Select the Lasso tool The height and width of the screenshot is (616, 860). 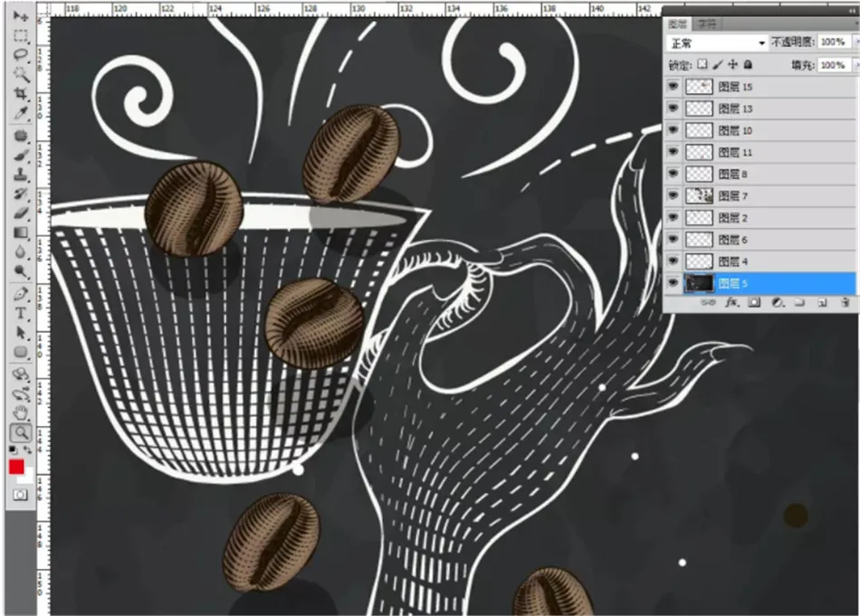[x=21, y=55]
